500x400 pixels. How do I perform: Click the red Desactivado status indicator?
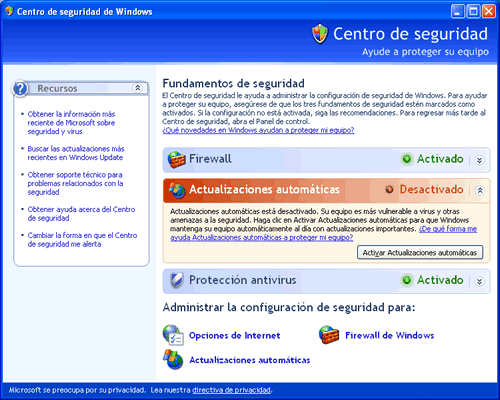pos(389,189)
